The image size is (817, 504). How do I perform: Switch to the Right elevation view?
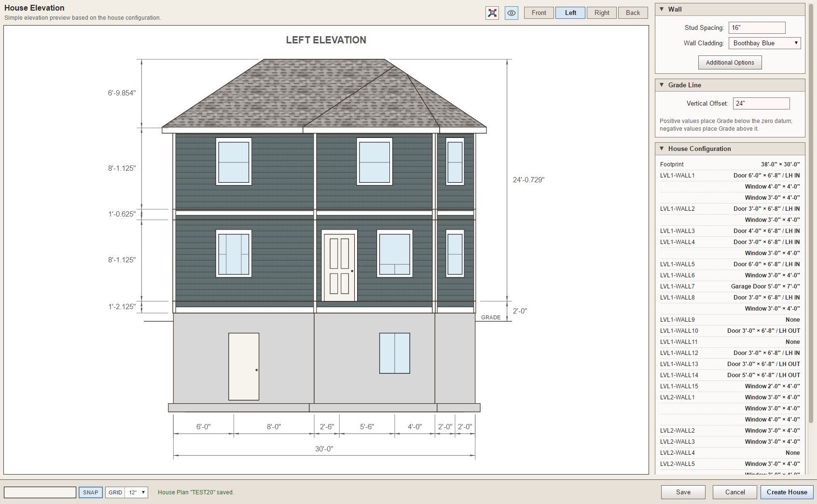click(602, 13)
